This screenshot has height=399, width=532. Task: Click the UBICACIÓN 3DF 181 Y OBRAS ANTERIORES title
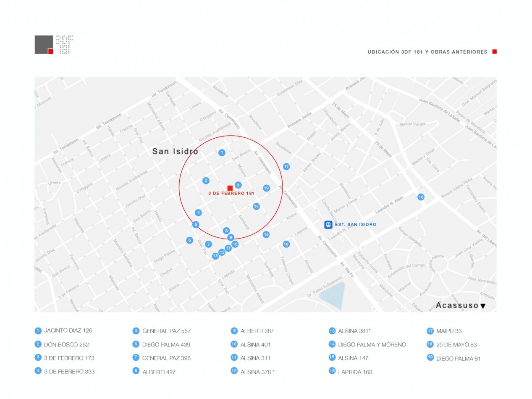click(x=427, y=52)
